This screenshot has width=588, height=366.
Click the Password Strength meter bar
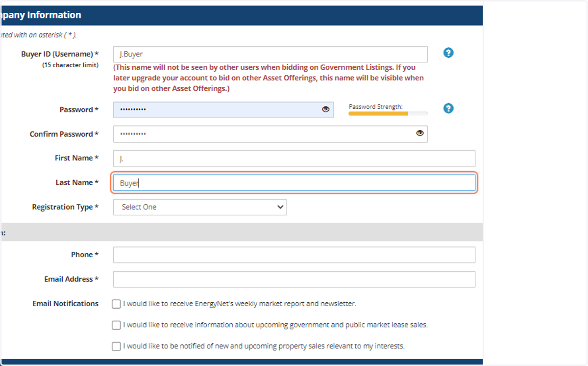(x=388, y=113)
